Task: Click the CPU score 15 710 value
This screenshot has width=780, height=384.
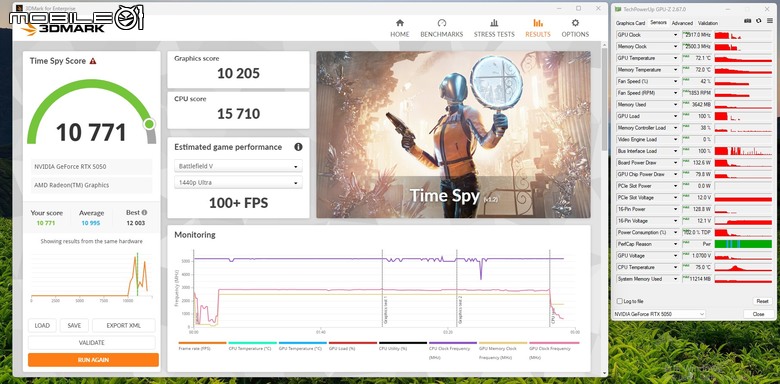Action: pos(238,114)
